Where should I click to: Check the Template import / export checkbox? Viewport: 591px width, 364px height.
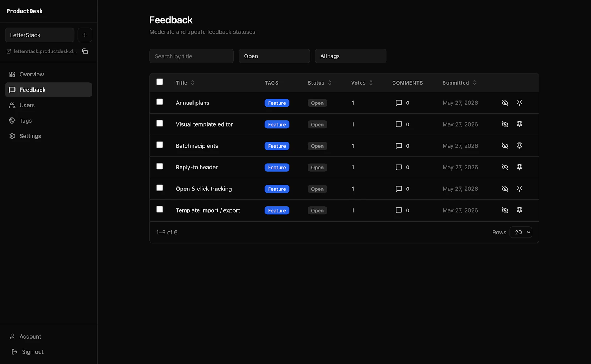coord(160,209)
